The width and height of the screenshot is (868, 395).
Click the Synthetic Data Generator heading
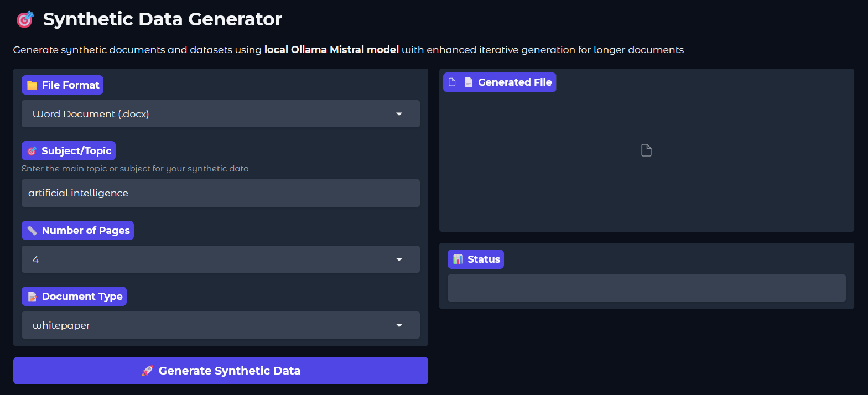click(x=163, y=19)
